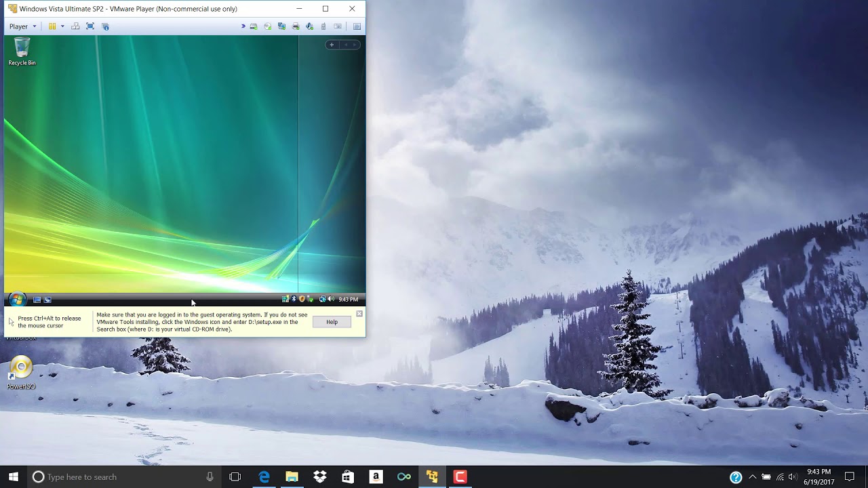Open the infinity-loop app on the taskbar
The width and height of the screenshot is (868, 488).
click(404, 476)
